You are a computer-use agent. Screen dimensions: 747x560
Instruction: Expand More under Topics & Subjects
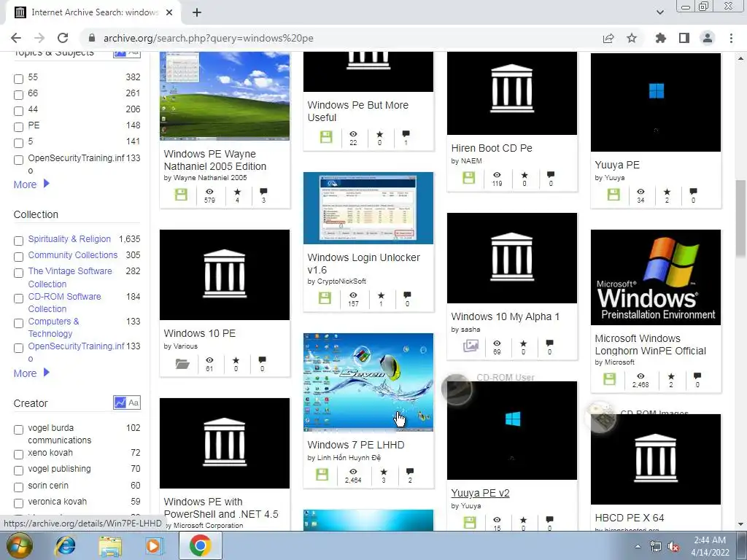coord(31,184)
